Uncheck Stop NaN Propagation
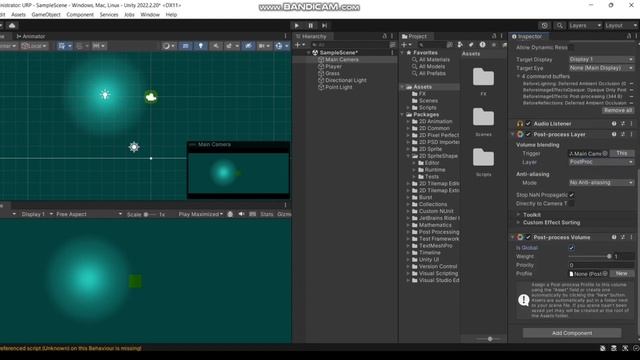 [571, 195]
